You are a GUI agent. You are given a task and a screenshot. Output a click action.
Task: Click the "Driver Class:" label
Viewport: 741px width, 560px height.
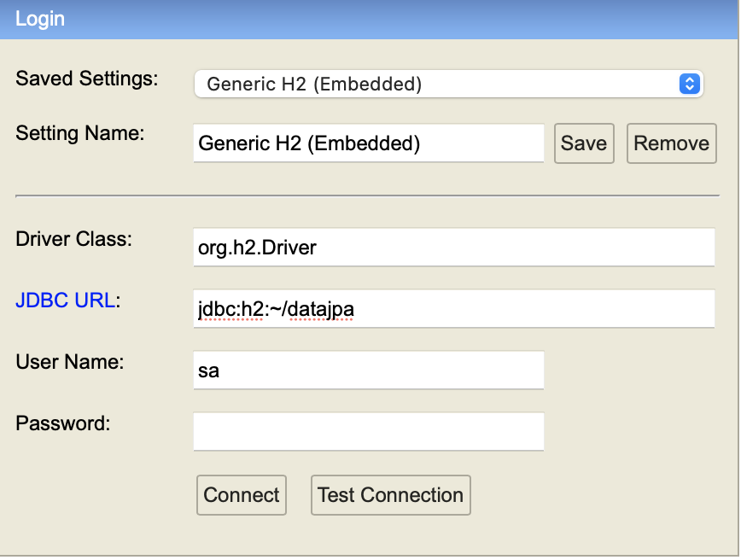[73, 239]
